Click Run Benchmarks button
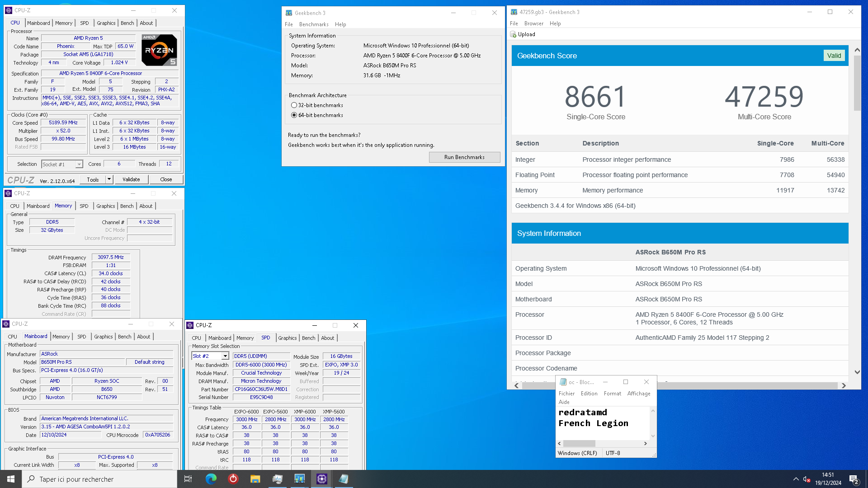This screenshot has width=868, height=488. click(x=464, y=157)
